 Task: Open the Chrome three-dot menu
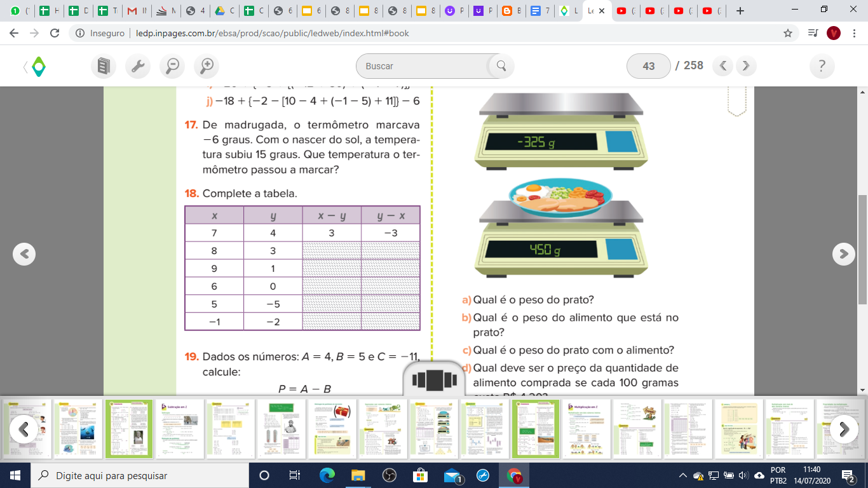tap(854, 33)
